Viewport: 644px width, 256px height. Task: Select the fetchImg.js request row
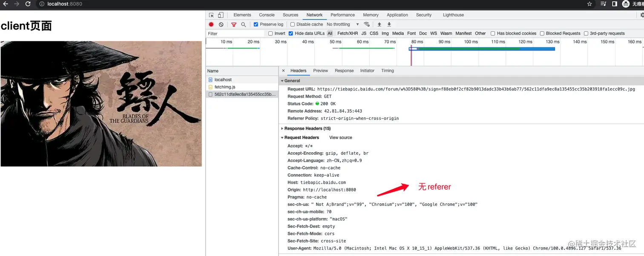pos(242,87)
